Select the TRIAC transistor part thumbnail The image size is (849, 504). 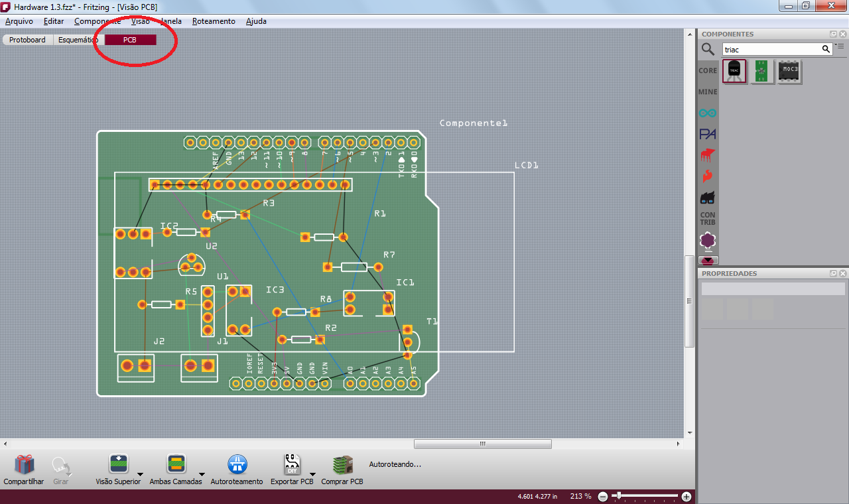coord(735,71)
